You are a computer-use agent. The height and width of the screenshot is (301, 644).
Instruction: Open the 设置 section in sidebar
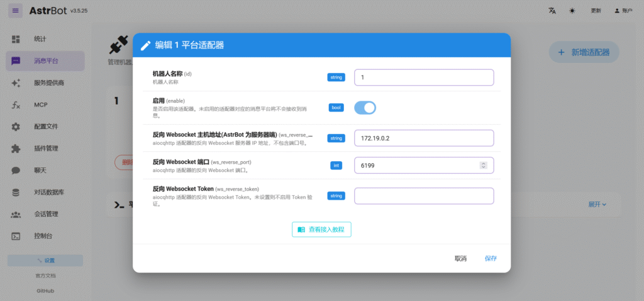45,261
